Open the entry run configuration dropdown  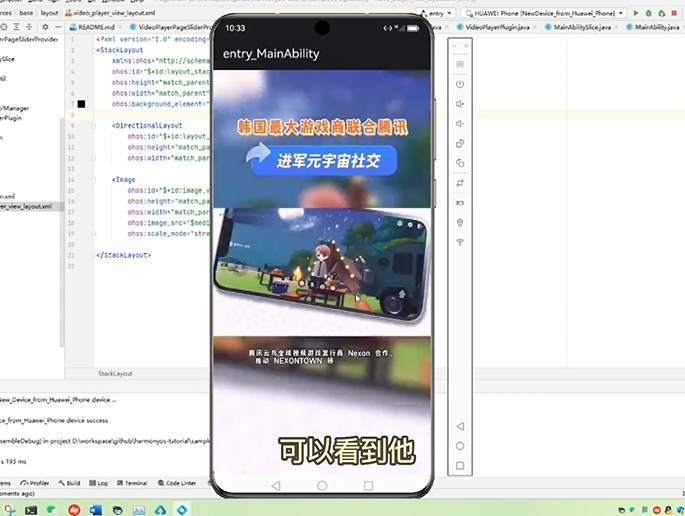436,13
